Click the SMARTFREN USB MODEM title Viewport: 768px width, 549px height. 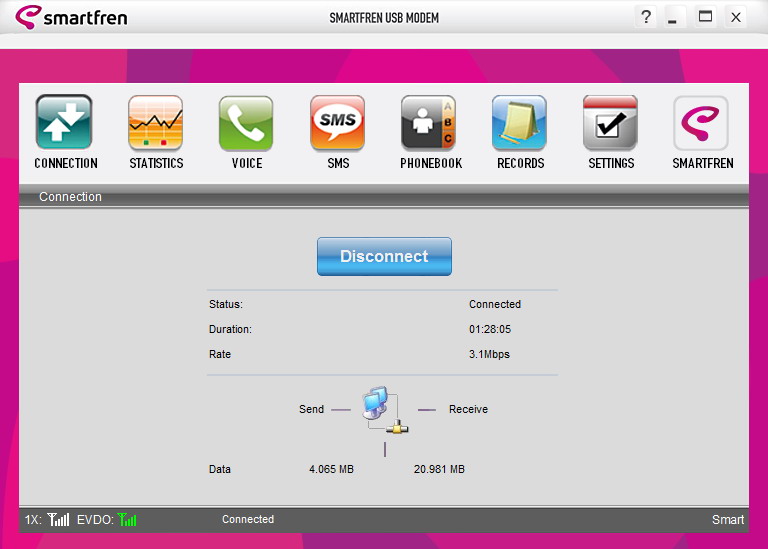coord(384,18)
